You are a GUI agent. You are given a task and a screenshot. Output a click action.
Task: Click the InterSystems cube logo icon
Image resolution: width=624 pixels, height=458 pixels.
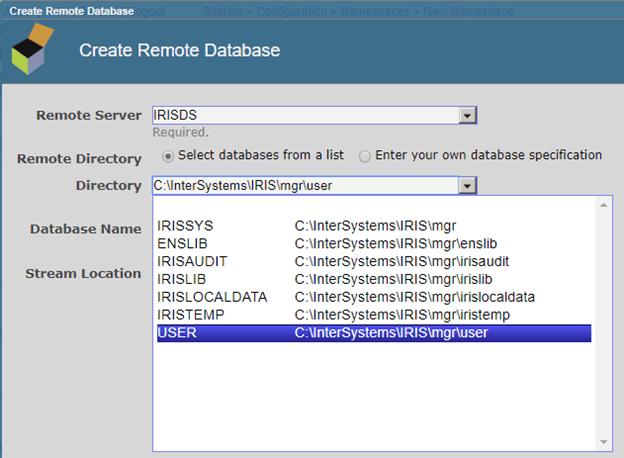click(33, 49)
